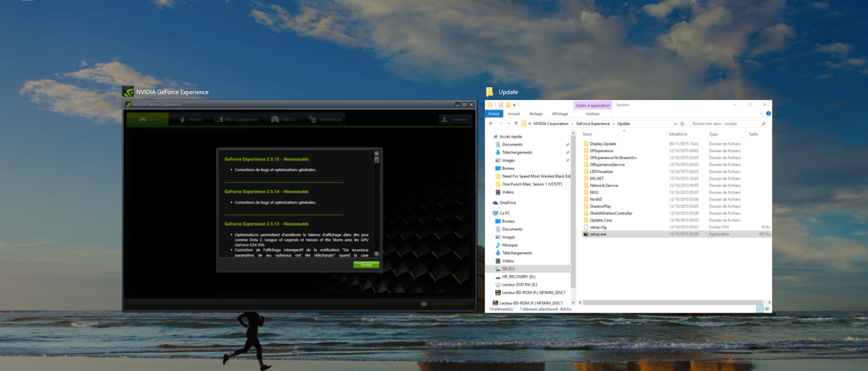
Task: Click Outils d'application contextual tab
Action: point(593,105)
